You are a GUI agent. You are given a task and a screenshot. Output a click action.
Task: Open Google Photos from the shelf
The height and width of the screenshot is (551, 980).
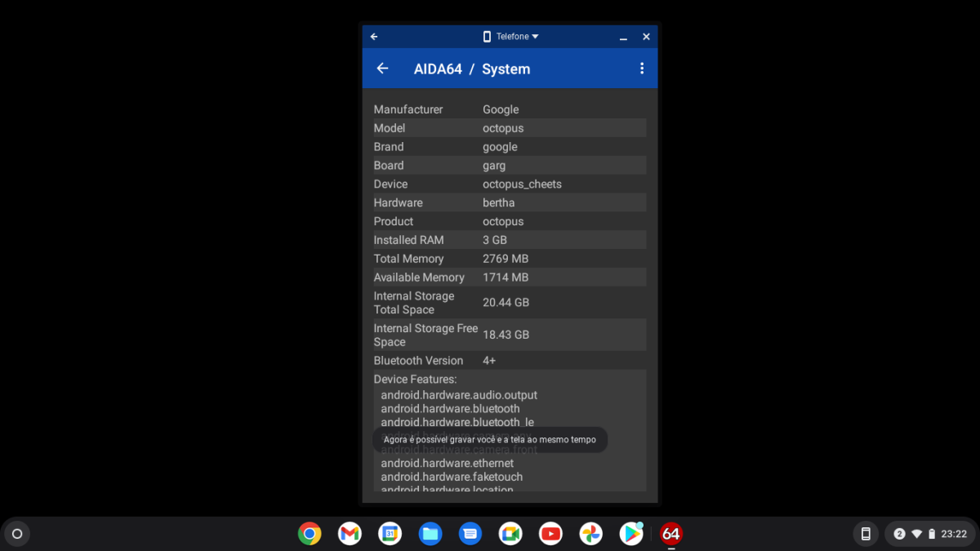[591, 534]
